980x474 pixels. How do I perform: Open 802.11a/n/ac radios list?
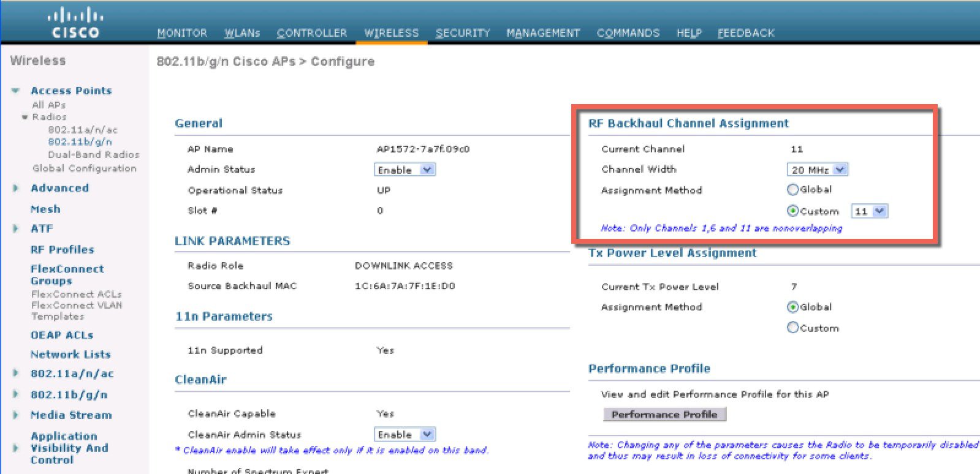pos(83,130)
